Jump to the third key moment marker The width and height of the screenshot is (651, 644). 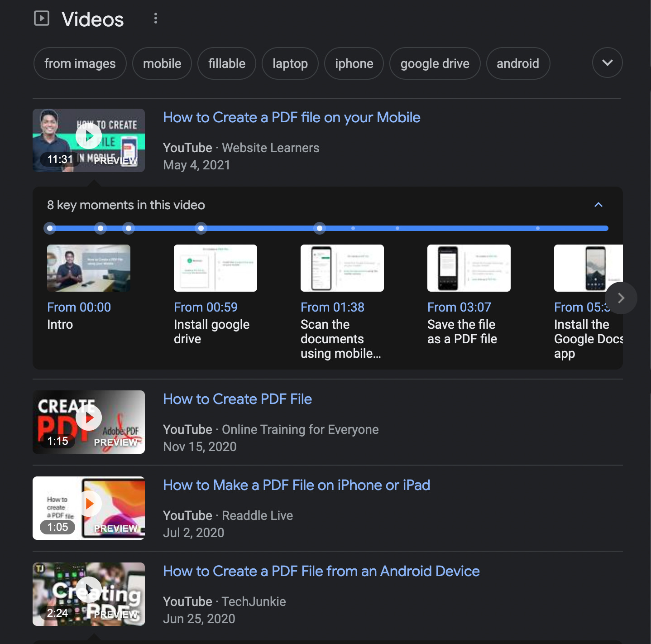pyautogui.click(x=129, y=228)
